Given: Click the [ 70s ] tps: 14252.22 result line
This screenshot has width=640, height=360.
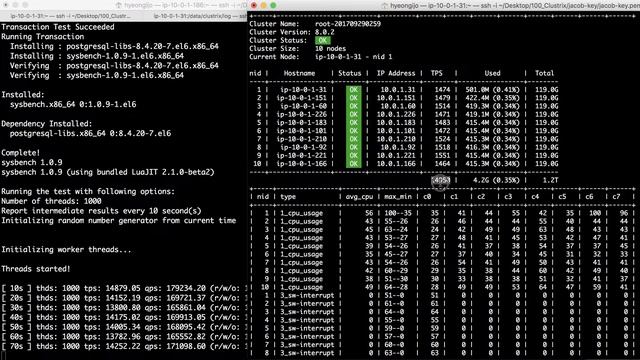Looking at the screenshot, I should (x=124, y=346).
